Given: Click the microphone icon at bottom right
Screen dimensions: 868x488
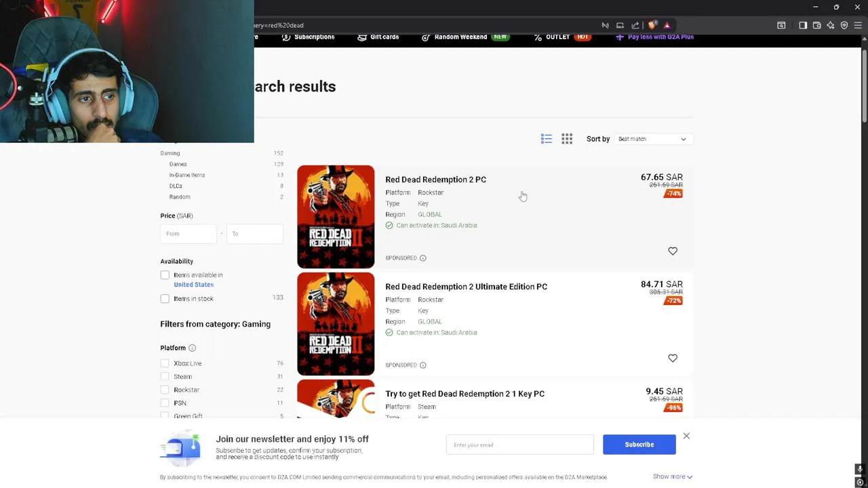Looking at the screenshot, I should (x=860, y=469).
